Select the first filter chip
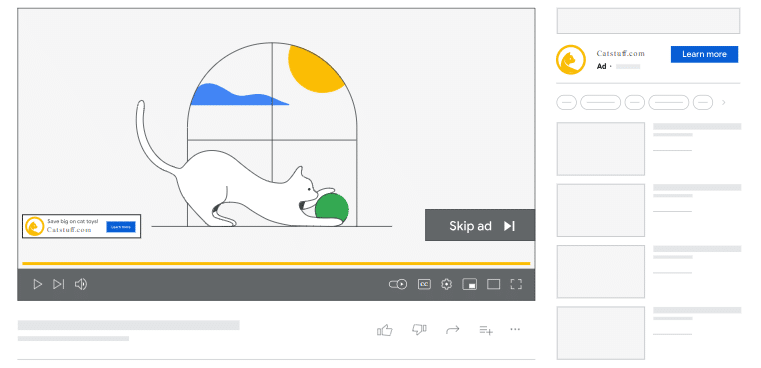The height and width of the screenshot is (368, 761). click(566, 102)
